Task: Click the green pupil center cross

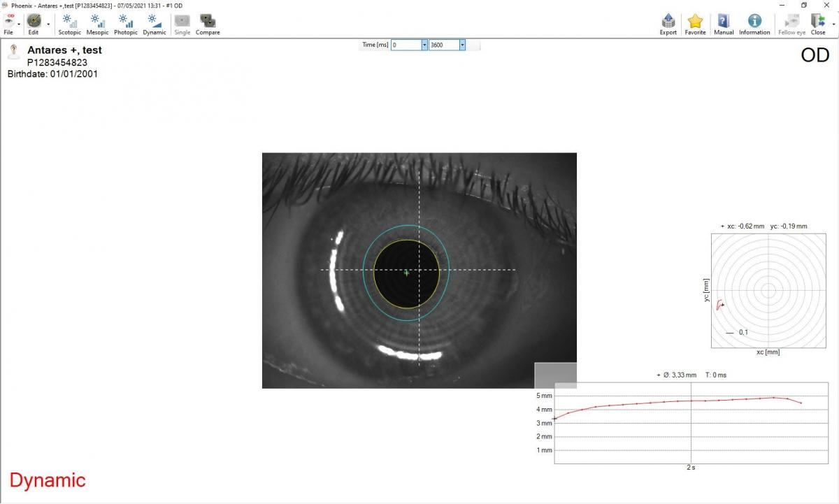Action: coord(407,273)
